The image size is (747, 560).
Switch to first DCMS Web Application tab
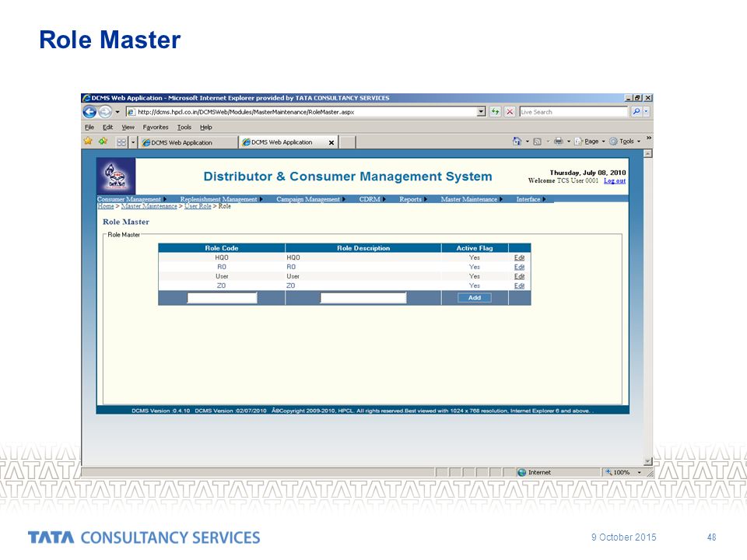tap(188, 142)
